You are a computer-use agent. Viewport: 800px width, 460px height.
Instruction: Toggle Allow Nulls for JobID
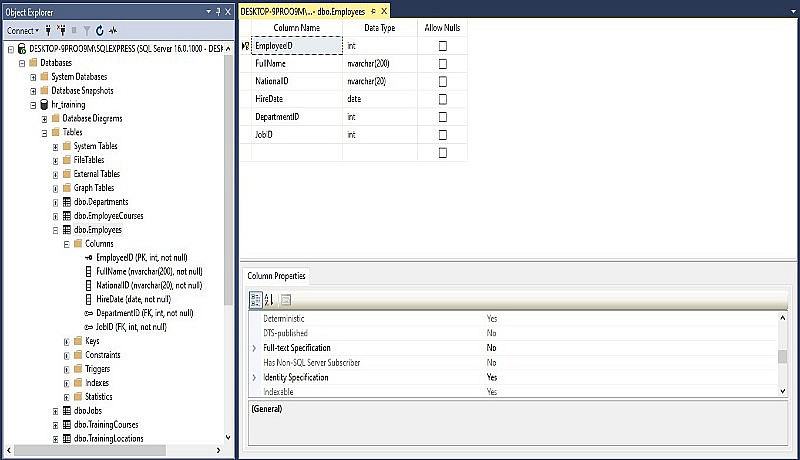(443, 135)
